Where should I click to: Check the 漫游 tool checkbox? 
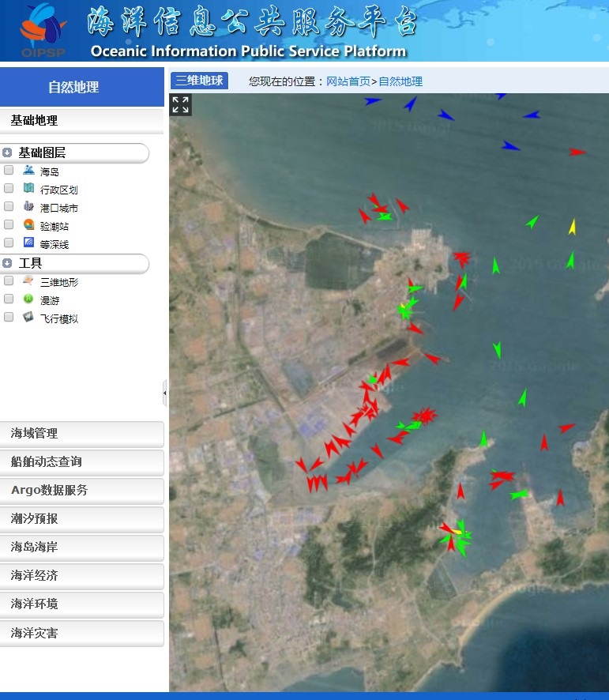[9, 299]
